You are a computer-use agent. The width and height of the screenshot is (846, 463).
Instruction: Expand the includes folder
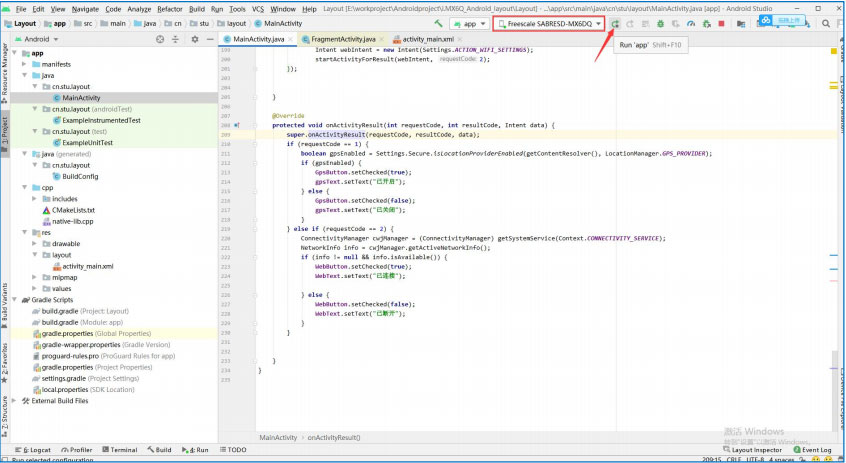[35, 199]
